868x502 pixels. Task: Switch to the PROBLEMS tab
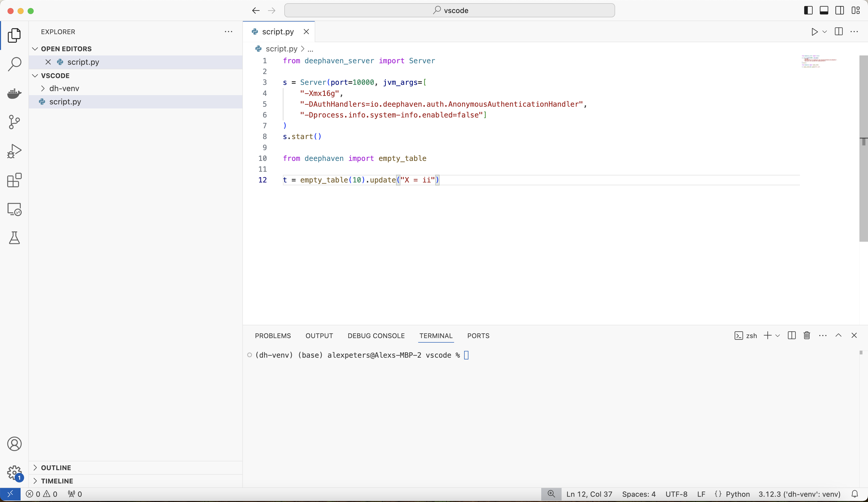pyautogui.click(x=273, y=336)
